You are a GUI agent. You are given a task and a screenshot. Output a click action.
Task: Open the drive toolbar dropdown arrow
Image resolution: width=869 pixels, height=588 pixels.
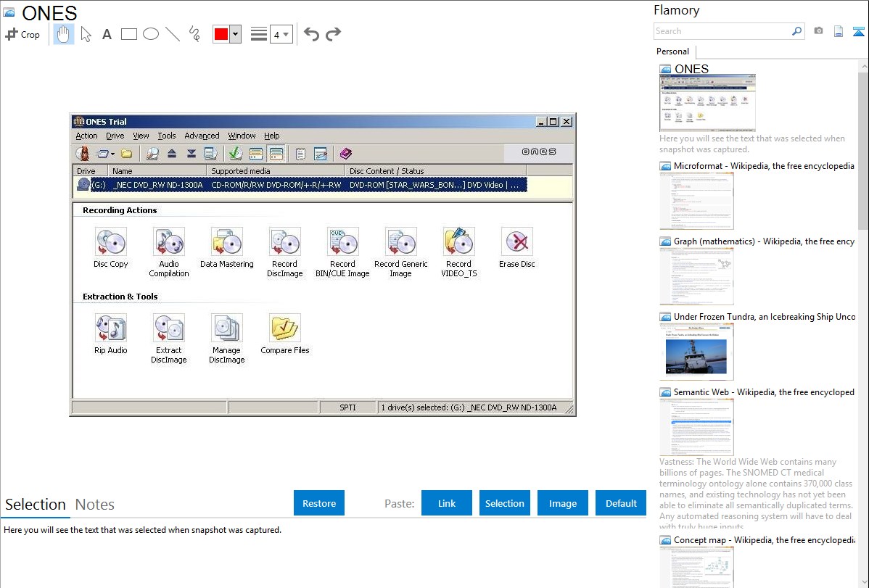pos(112,154)
